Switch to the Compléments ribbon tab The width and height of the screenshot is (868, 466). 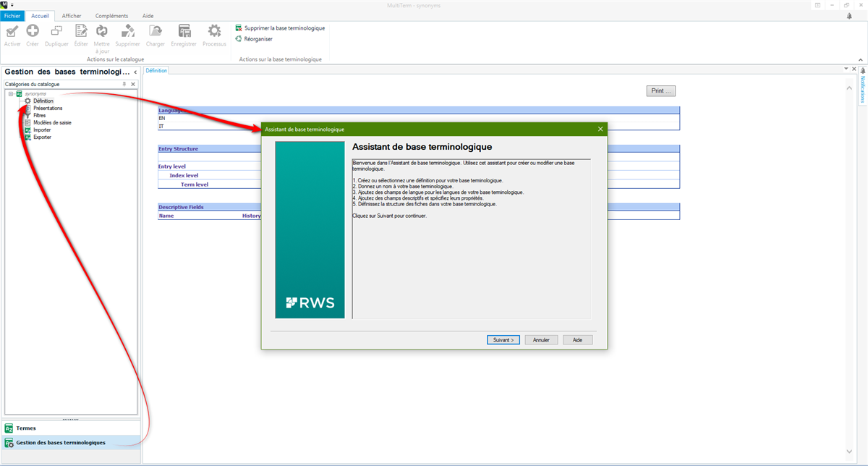(112, 16)
